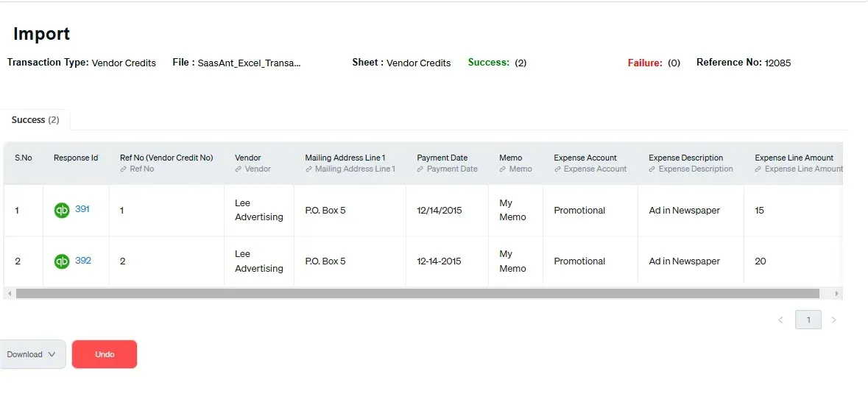Click the Expense Description column header
The width and height of the screenshot is (868, 408).
[685, 158]
